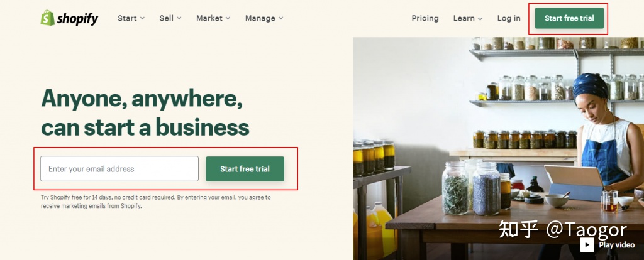
Task: Expand the Learn menu in header
Action: [x=468, y=18]
